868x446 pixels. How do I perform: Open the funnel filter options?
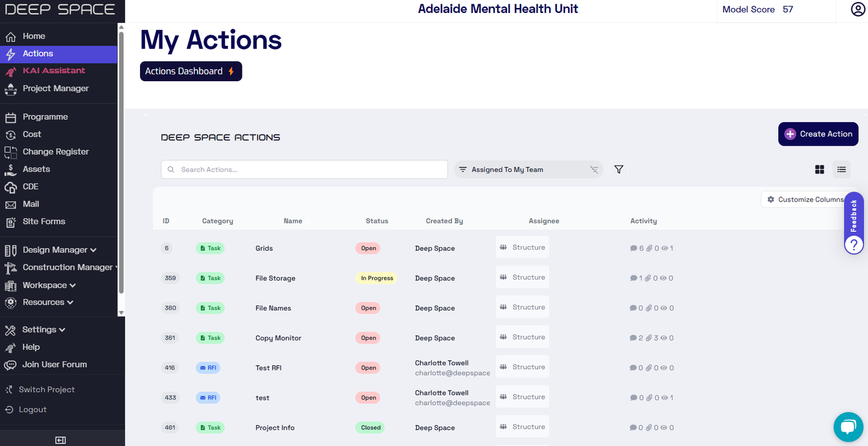(x=618, y=169)
